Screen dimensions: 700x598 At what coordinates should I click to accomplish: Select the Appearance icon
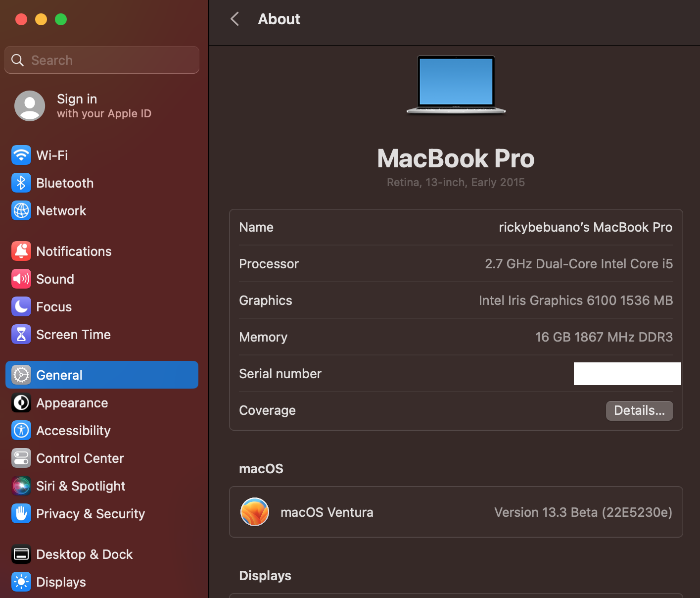click(x=21, y=402)
